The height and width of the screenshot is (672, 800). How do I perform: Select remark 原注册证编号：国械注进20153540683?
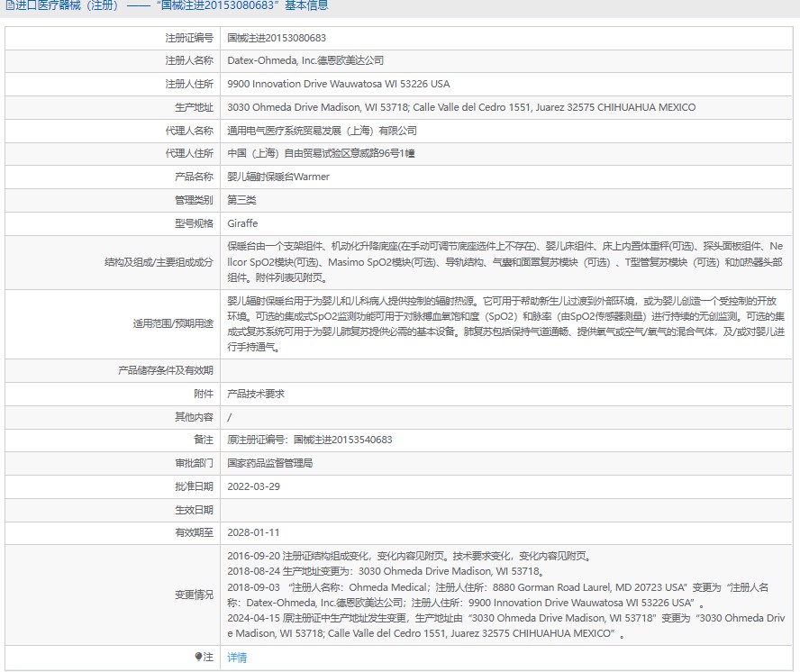(310, 440)
